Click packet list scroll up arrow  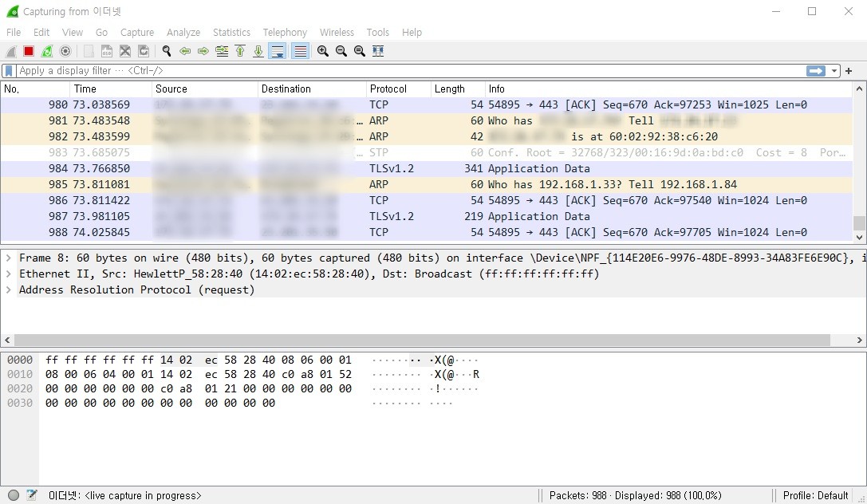(859, 89)
